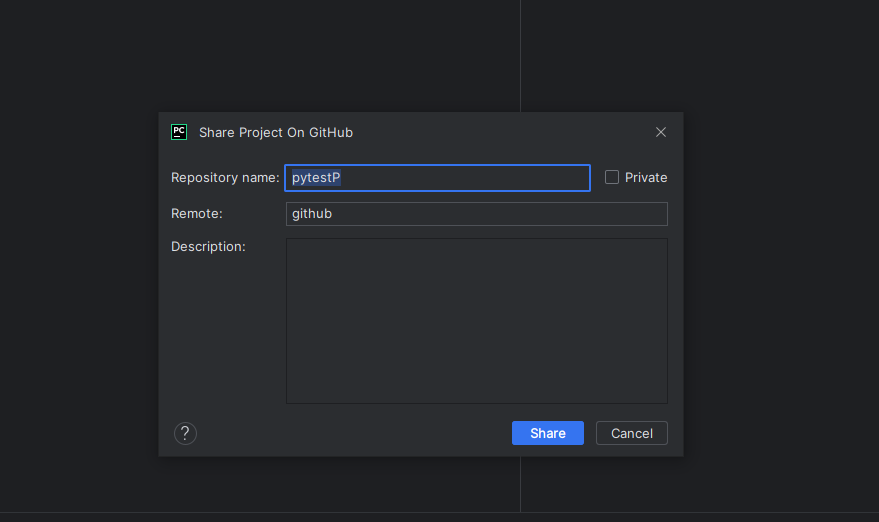Focus the Repository name input field

(437, 178)
